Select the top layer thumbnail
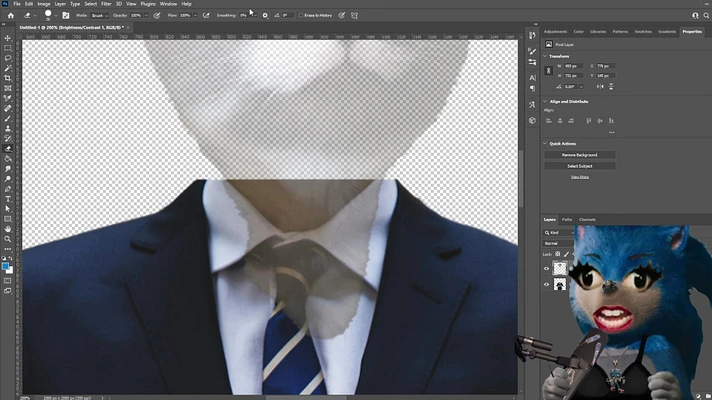 (x=559, y=268)
